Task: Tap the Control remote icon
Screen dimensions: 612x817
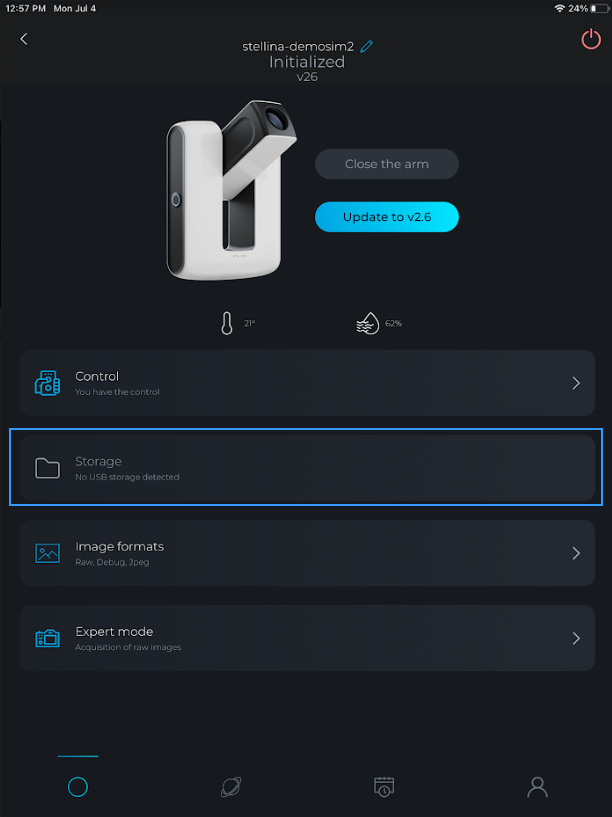Action: click(x=47, y=383)
